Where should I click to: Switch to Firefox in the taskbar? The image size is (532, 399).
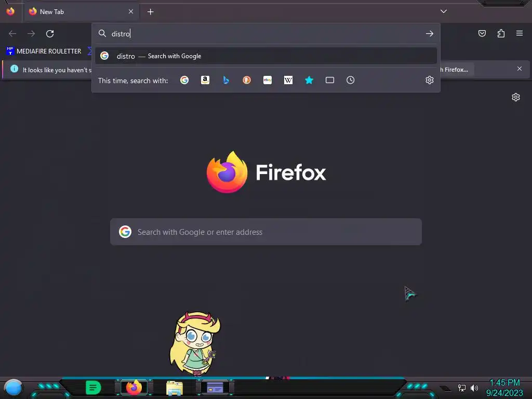134,388
